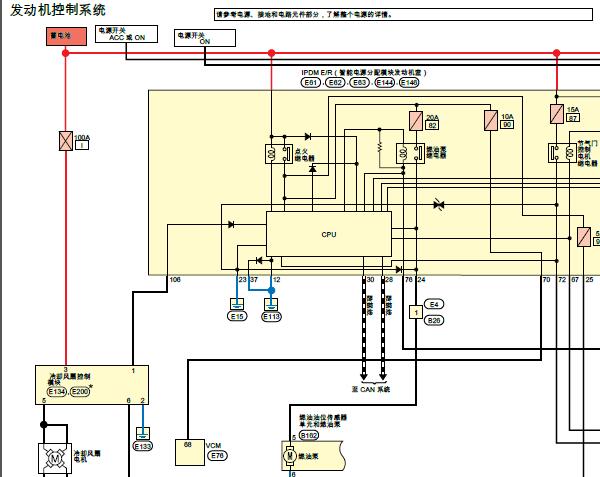Click pin number 106
Image resolution: width=600 pixels, height=477 pixels.
click(175, 280)
